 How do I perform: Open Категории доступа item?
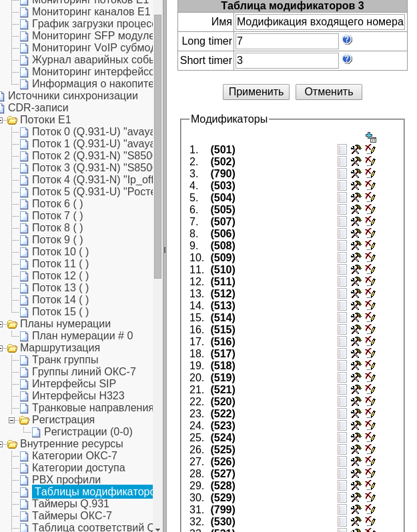coord(79,468)
